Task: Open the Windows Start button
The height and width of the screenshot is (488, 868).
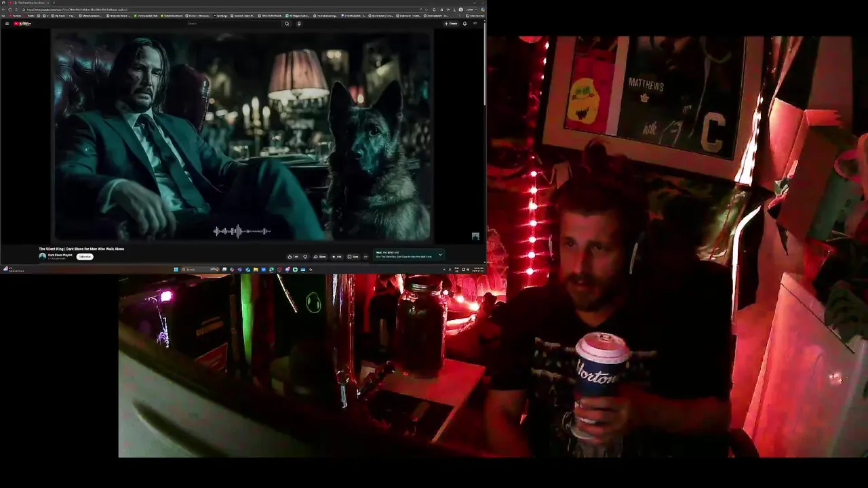Action: [x=176, y=269]
